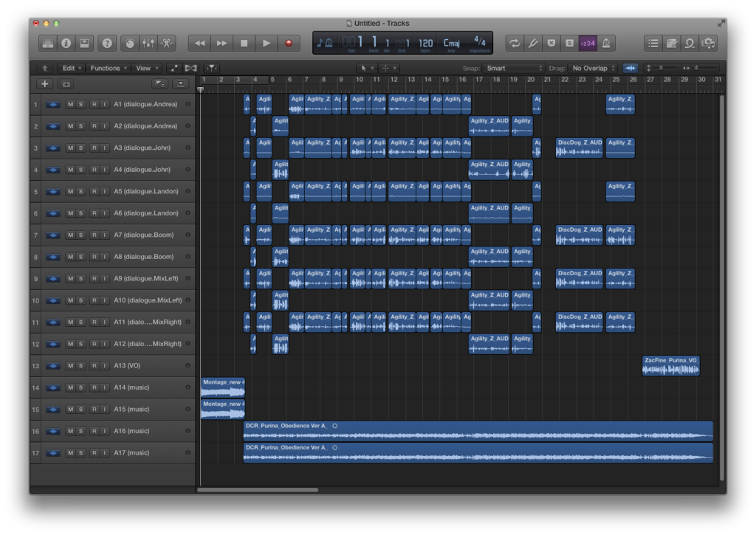The image size is (756, 535).
Task: Toggle Flex mode button
Action: [x=191, y=68]
